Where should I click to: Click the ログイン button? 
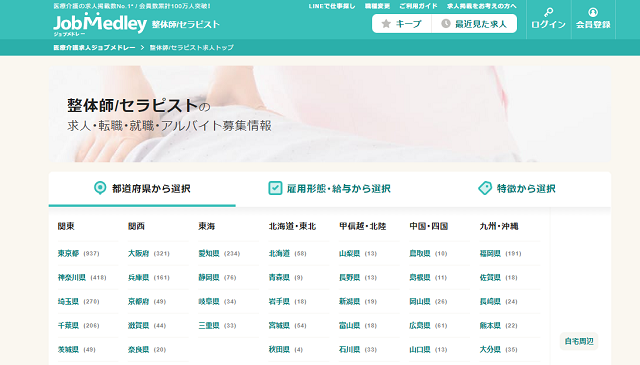pos(549,19)
